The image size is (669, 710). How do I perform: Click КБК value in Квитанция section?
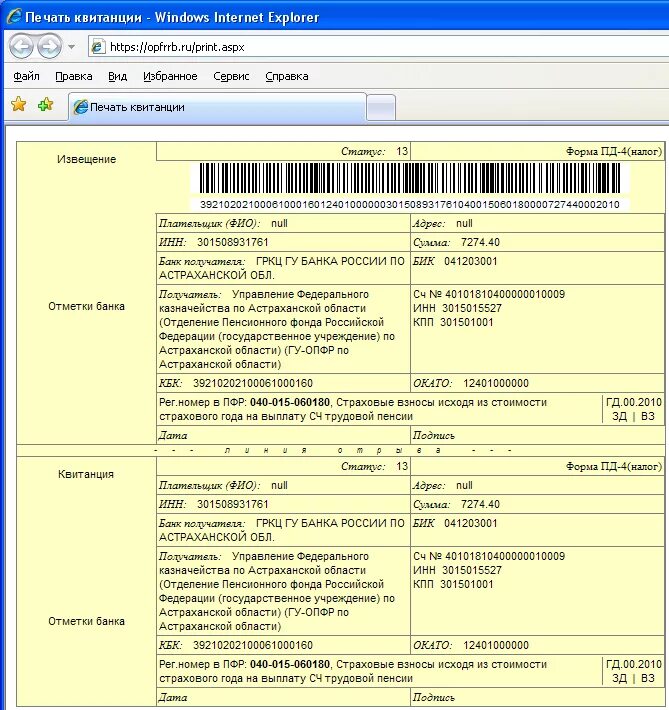coord(253,645)
